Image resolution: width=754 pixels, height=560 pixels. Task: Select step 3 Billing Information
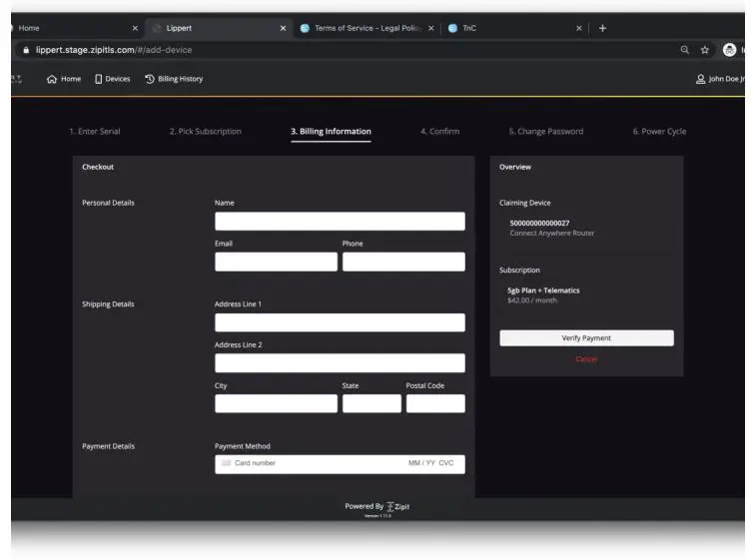(331, 131)
